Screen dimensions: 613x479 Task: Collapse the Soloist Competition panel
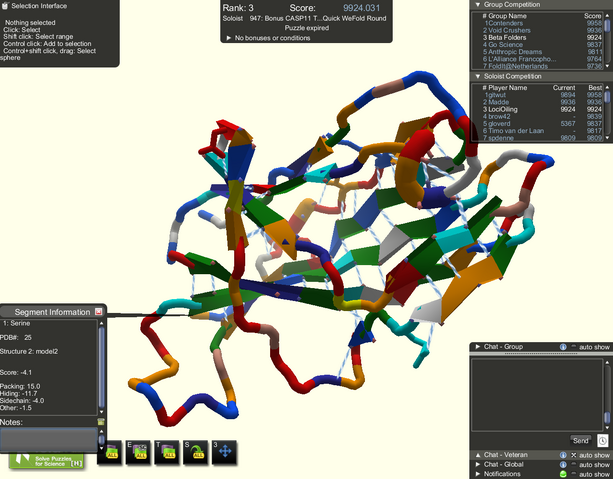[x=477, y=76]
